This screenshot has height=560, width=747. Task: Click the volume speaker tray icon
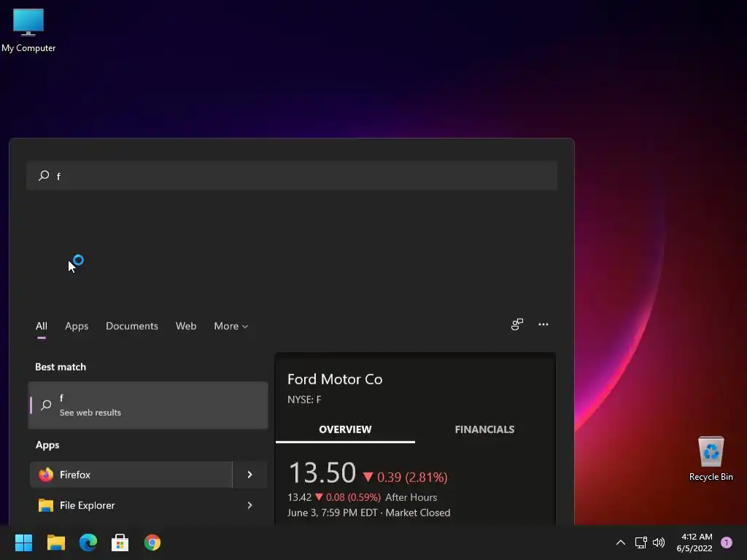659,542
